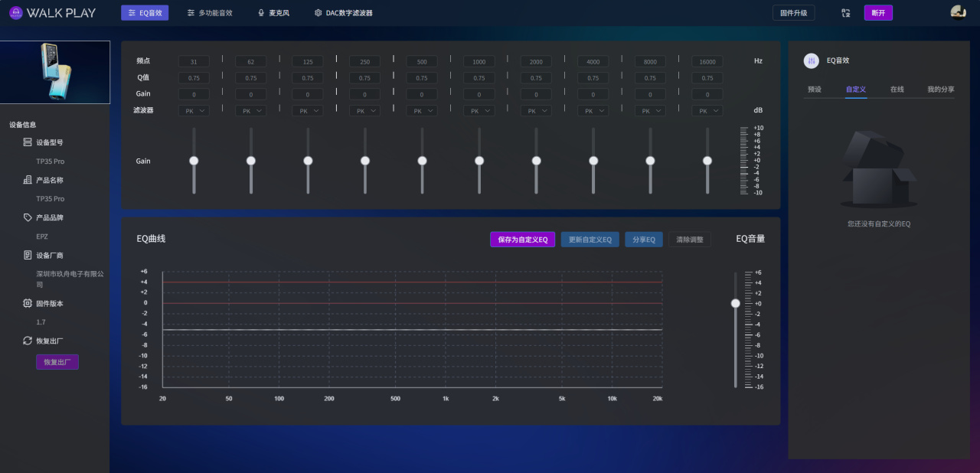Click the EQ音效 panel icon on right
The width and height of the screenshot is (980, 473).
pyautogui.click(x=811, y=61)
